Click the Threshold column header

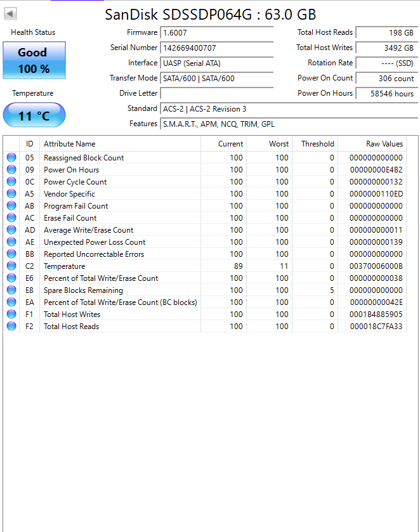pyautogui.click(x=315, y=144)
